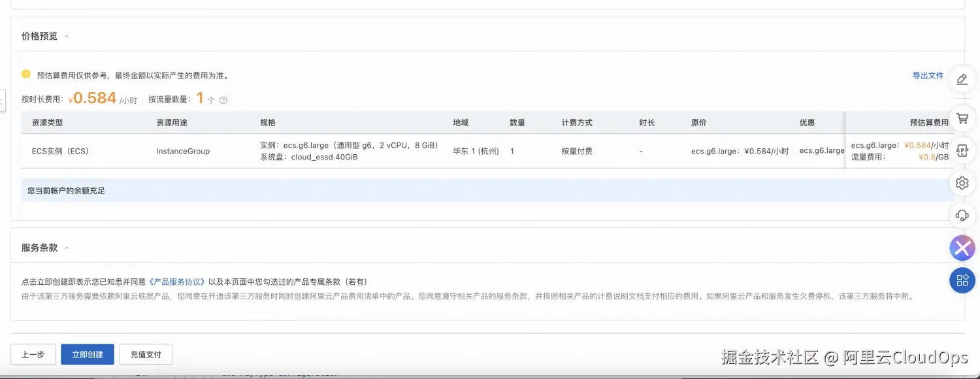Viewport: 980px width, 379px height.
Task: Click the original price ¥0.584/小时 cell
Action: pyautogui.click(x=740, y=151)
